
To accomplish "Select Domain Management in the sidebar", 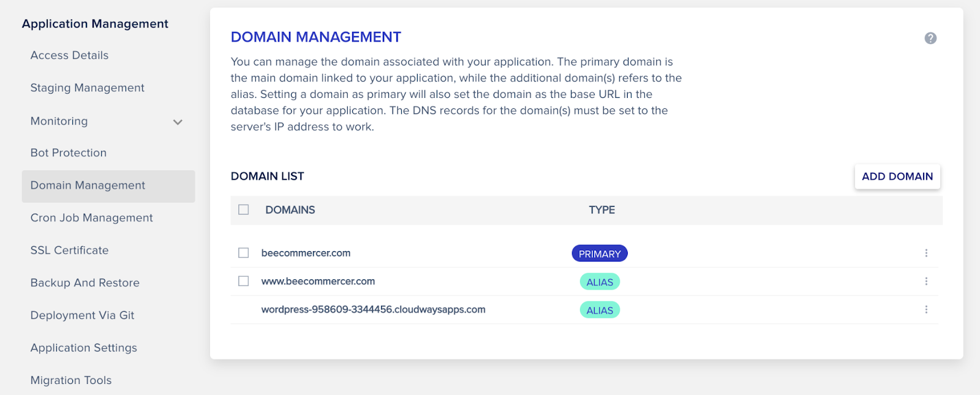I will pyautogui.click(x=108, y=186).
